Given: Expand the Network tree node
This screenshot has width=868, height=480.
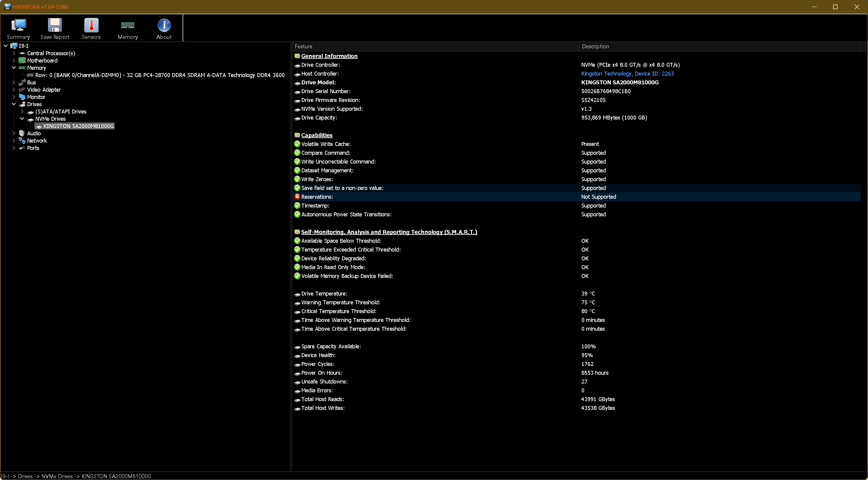Looking at the screenshot, I should tap(14, 140).
